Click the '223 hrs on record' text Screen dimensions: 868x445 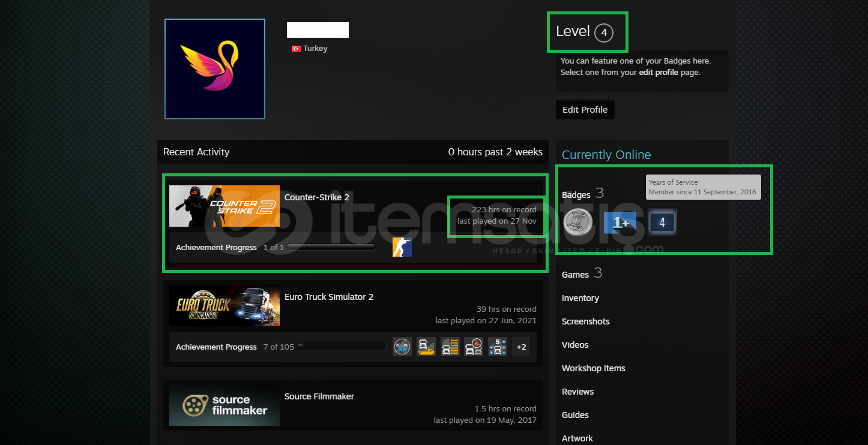pyautogui.click(x=504, y=210)
